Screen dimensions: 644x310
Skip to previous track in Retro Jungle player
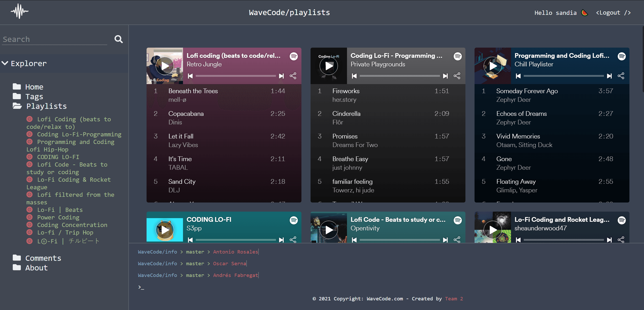point(190,76)
